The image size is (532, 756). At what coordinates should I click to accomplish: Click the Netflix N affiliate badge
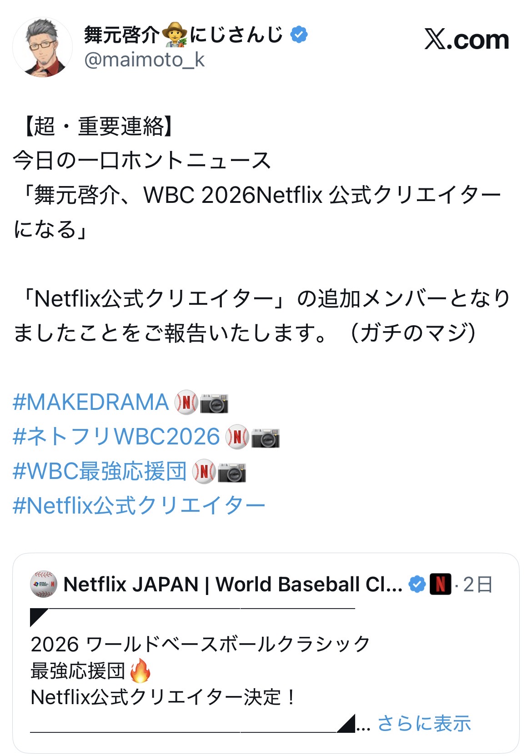click(440, 584)
